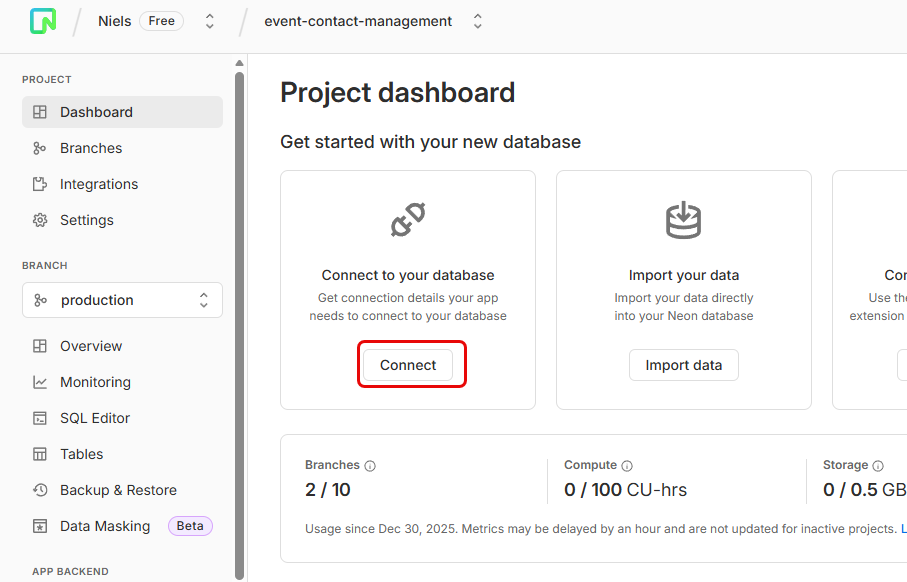Go to the Tables page
This screenshot has height=582, width=907.
(81, 454)
